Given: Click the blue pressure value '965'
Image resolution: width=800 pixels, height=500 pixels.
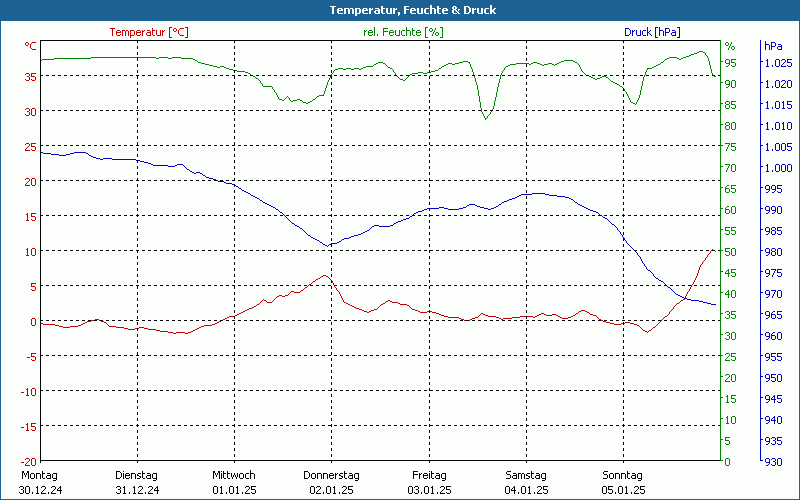Looking at the screenshot, I should 773,315.
